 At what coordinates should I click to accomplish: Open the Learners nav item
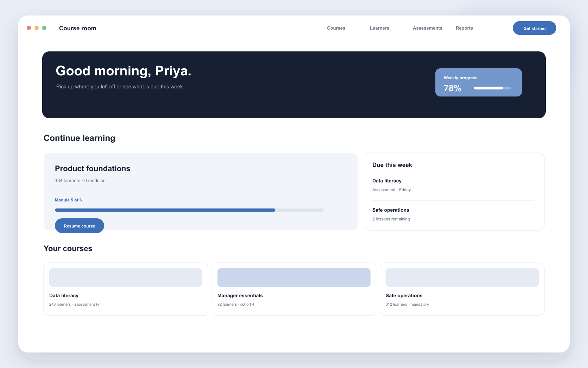379,28
